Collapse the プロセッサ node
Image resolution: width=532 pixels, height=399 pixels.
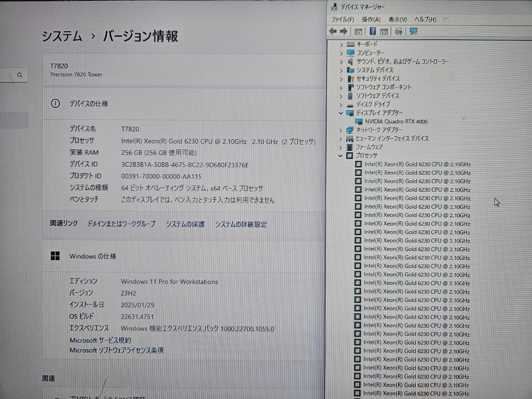[340, 155]
